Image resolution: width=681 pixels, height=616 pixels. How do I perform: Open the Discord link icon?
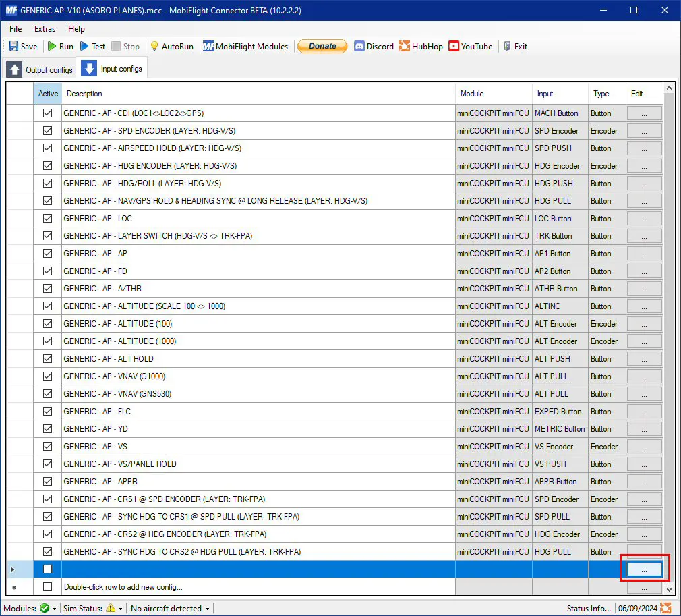coord(359,46)
